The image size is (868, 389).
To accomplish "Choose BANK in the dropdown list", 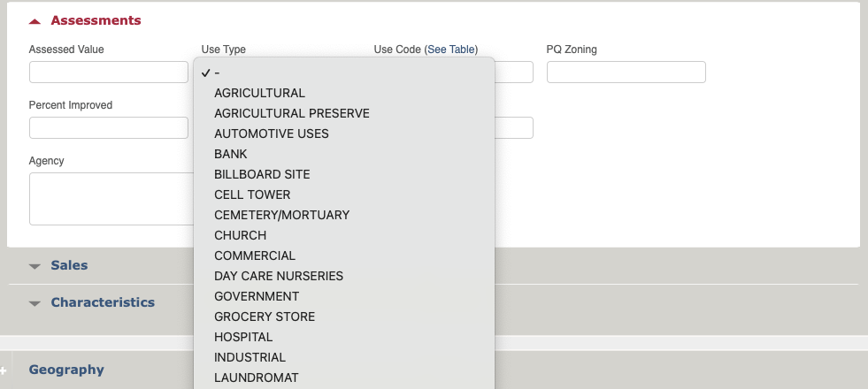I will pos(344,154).
